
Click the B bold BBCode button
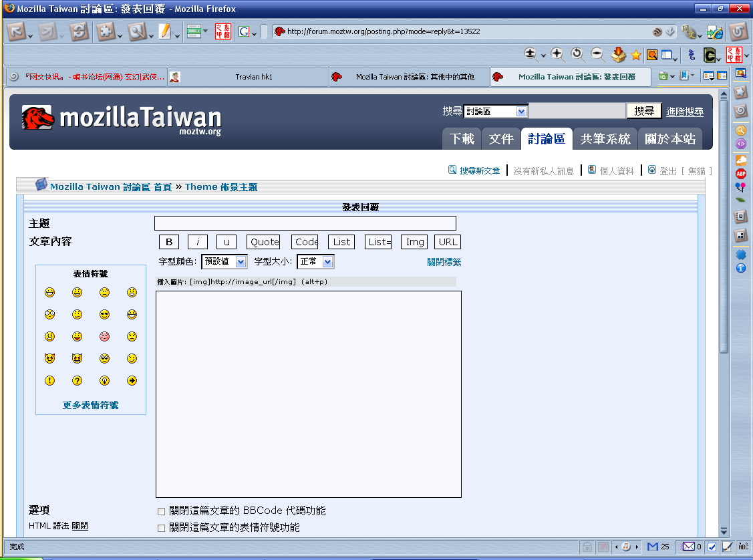(169, 242)
